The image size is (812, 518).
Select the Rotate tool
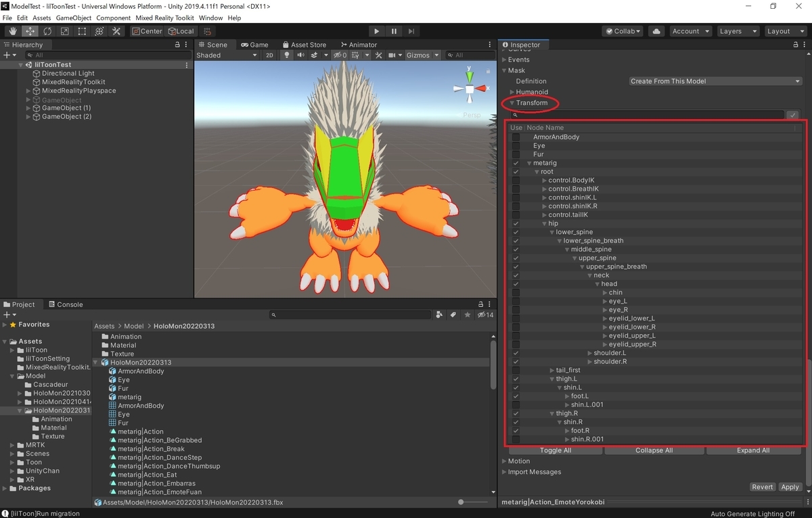[x=47, y=31]
